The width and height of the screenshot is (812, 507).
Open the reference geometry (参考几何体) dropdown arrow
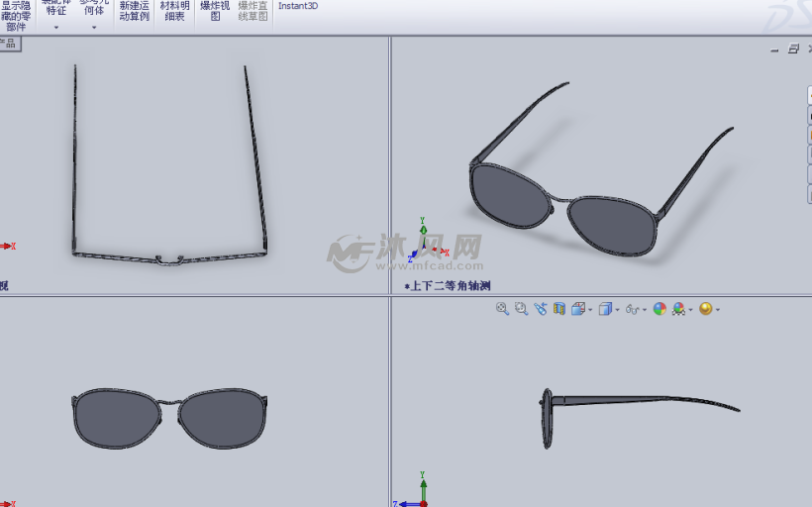(94, 28)
